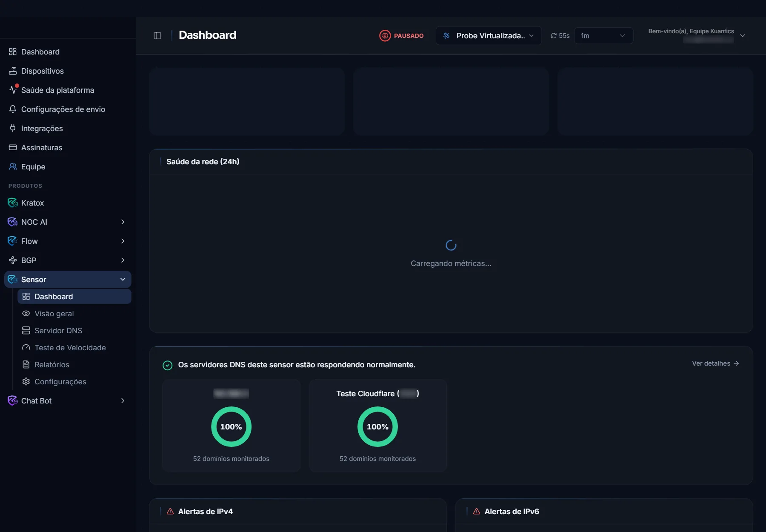The height and width of the screenshot is (532, 766).
Task: Click the 55s refresh countdown icon
Action: [554, 36]
